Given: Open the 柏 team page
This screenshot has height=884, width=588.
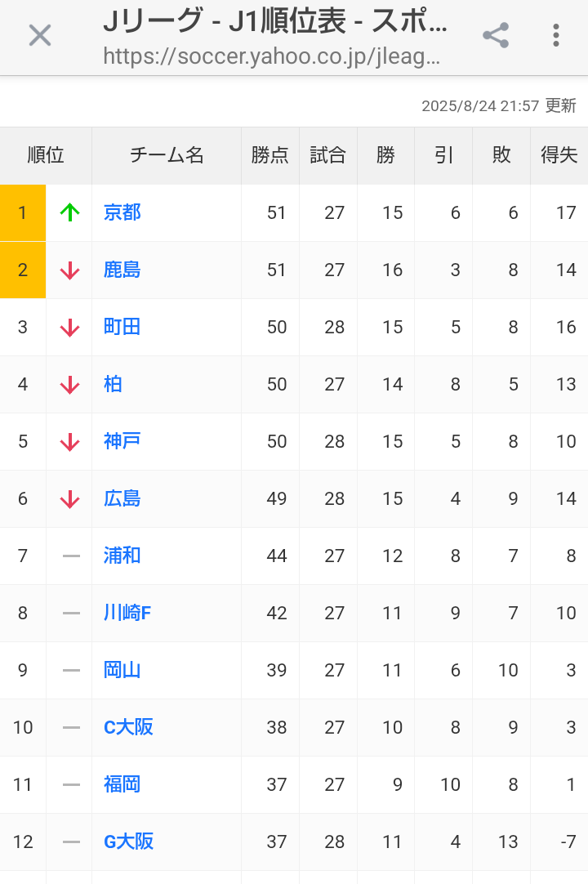Looking at the screenshot, I should point(113,384).
